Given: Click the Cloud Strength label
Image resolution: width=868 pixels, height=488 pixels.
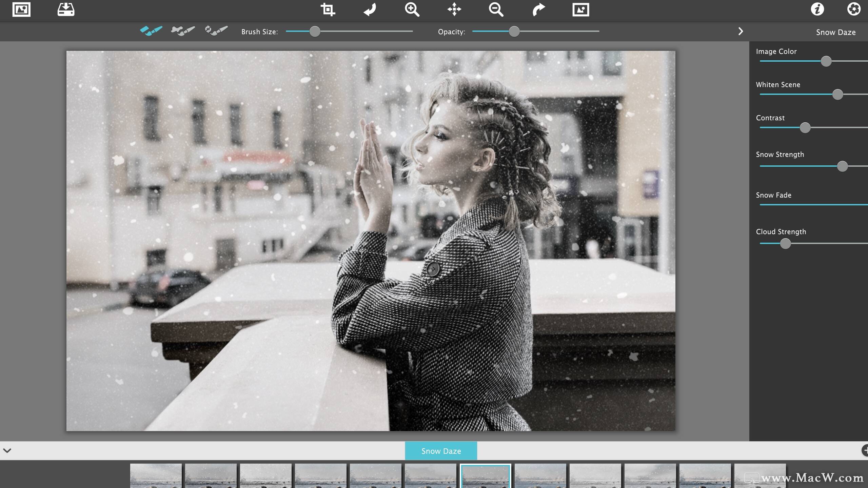Looking at the screenshot, I should click(781, 232).
